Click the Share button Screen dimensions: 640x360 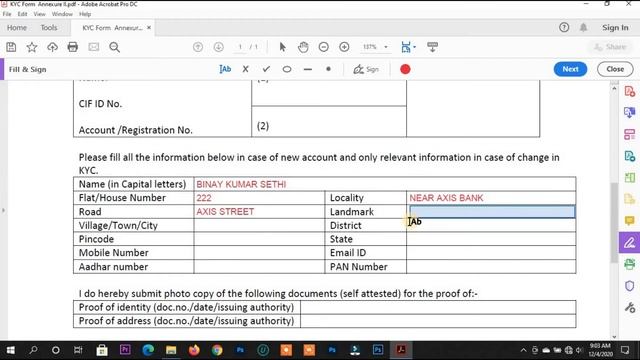(610, 47)
